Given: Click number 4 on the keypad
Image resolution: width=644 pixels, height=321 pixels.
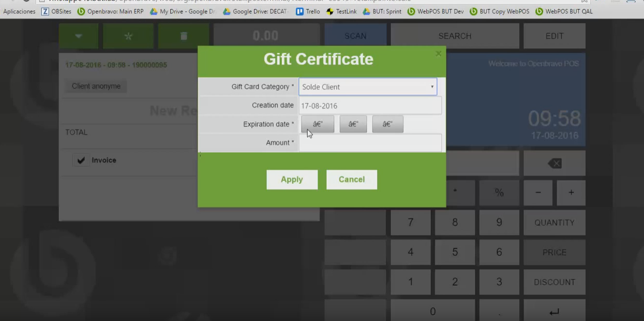Looking at the screenshot, I should 411,253.
